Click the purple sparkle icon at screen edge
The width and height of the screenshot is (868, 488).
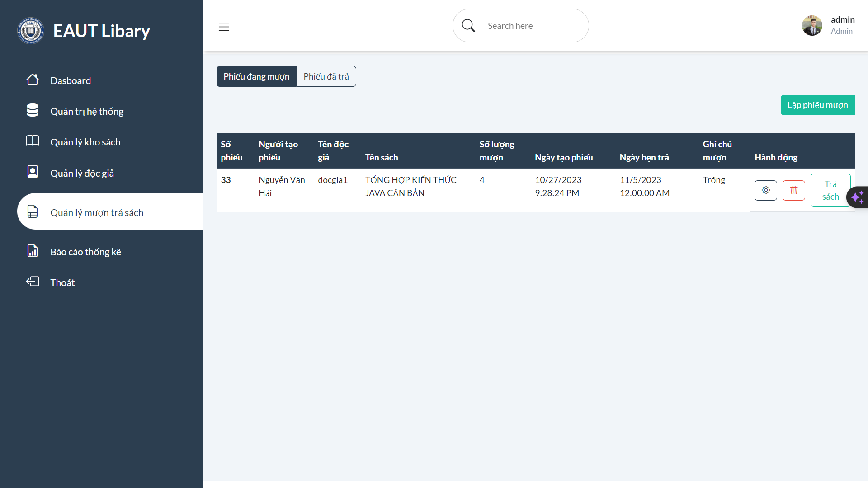(x=858, y=197)
